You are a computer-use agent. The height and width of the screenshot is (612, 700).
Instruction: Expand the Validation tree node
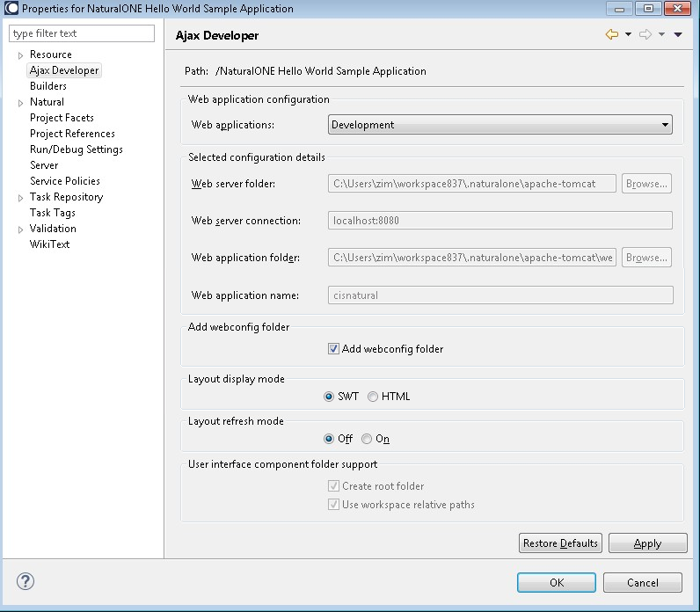[x=21, y=229]
